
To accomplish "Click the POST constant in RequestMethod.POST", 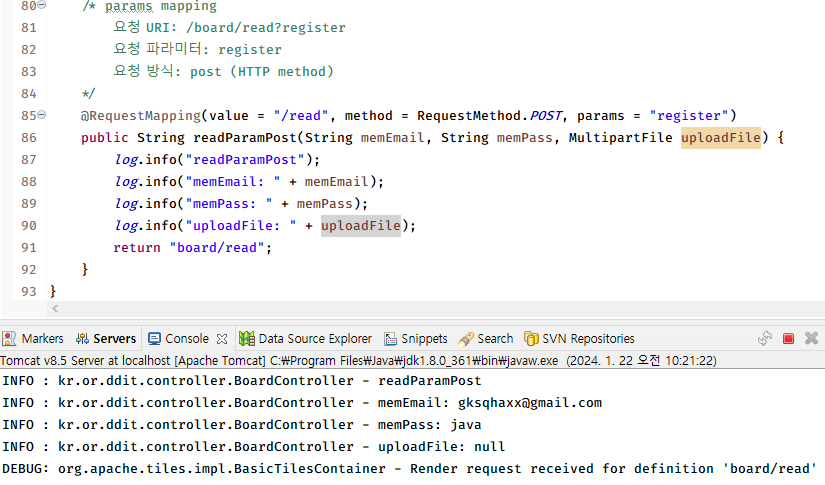I will coord(546,116).
